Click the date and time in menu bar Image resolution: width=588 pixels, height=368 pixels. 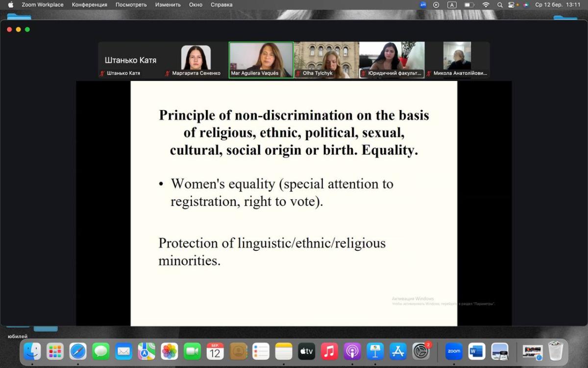tap(558, 5)
